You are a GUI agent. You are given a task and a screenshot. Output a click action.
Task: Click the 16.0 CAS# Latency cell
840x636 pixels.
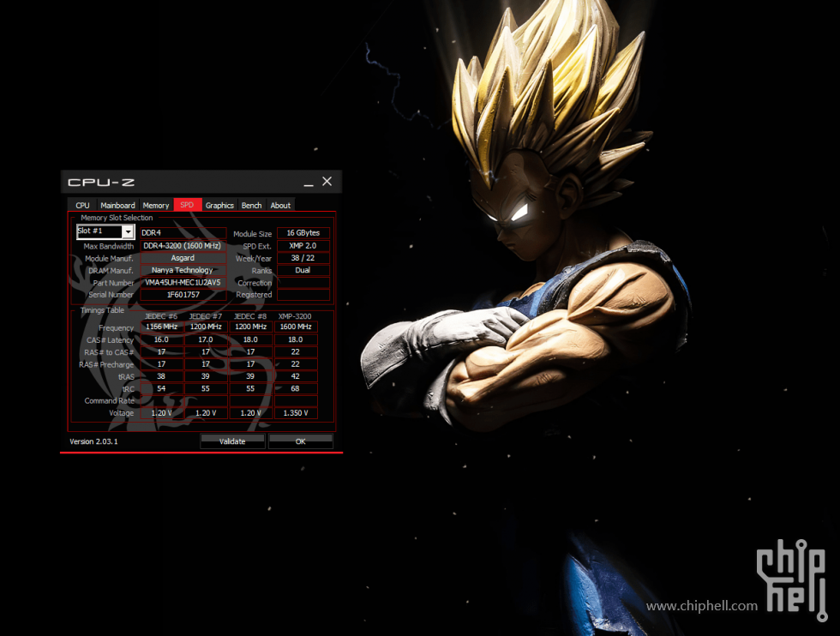tap(162, 339)
